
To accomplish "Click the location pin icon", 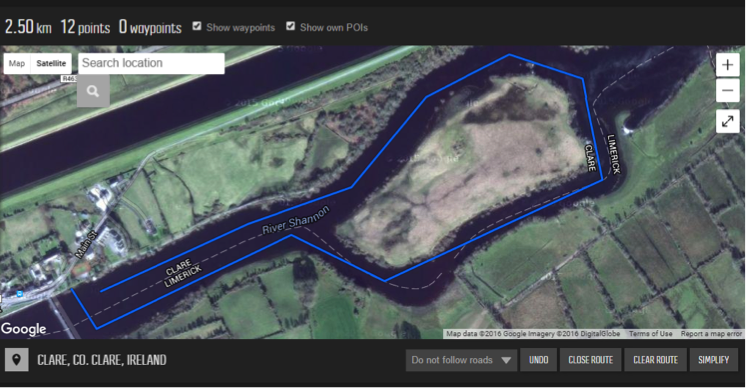I will 17,359.
